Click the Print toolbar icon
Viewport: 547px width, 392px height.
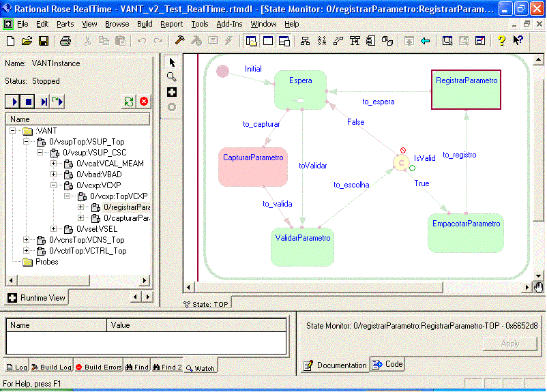coord(65,41)
